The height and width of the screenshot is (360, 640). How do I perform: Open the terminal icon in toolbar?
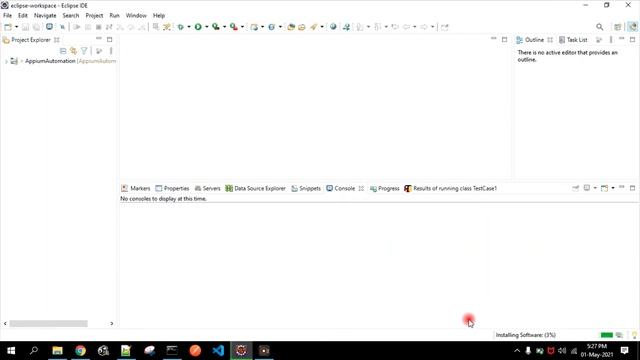click(49, 27)
